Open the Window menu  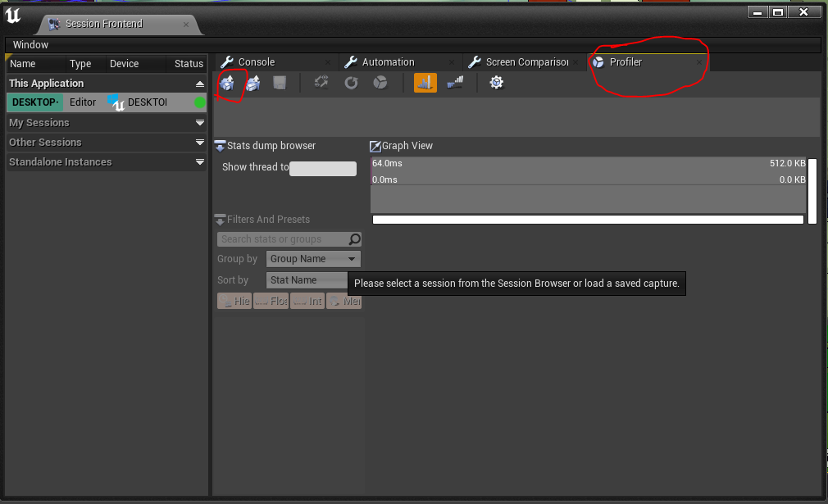pyautogui.click(x=30, y=44)
